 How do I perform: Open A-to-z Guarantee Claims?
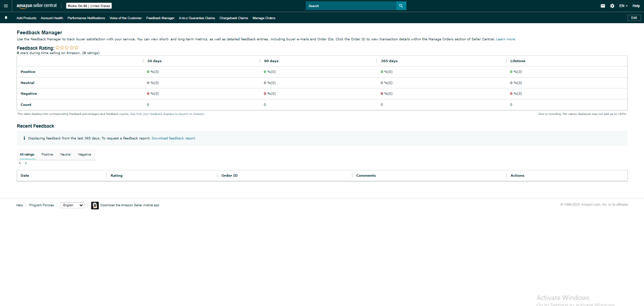coord(197,18)
